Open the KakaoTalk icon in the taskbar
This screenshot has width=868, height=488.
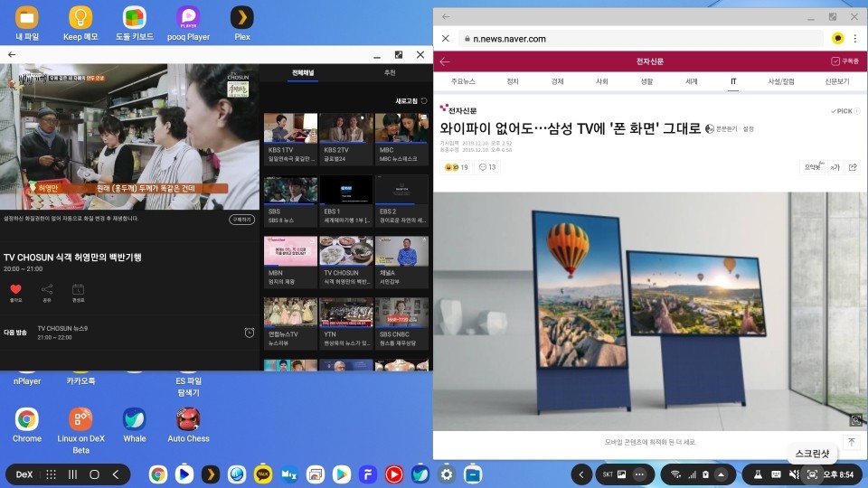click(263, 474)
